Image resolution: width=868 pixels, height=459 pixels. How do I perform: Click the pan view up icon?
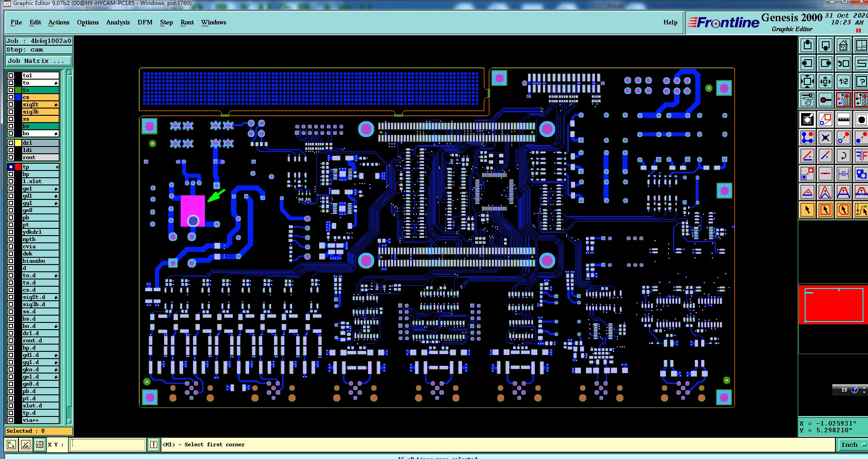tap(807, 45)
